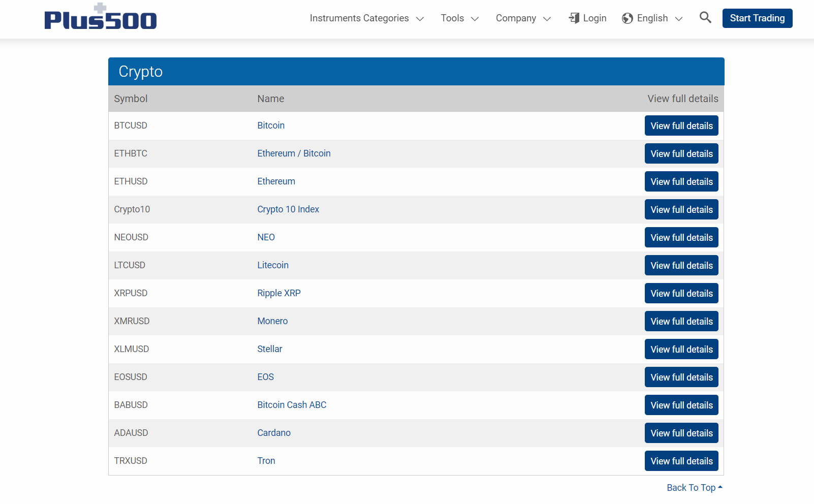Screen dimensions: 814x504
Task: Click the TRXUSD symbol text
Action: tap(131, 461)
